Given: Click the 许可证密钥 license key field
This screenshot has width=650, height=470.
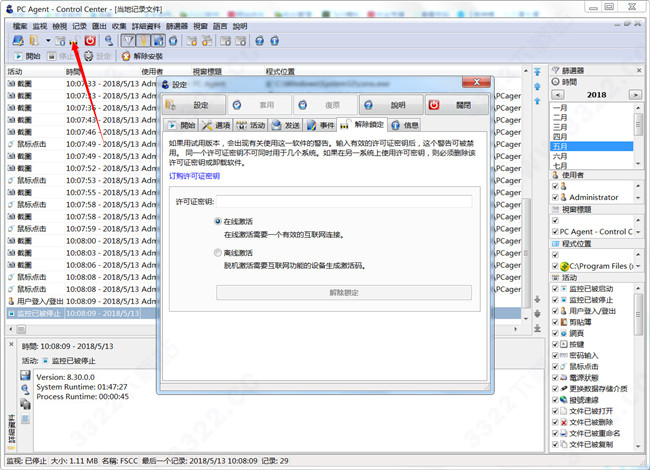Looking at the screenshot, I should (x=344, y=201).
